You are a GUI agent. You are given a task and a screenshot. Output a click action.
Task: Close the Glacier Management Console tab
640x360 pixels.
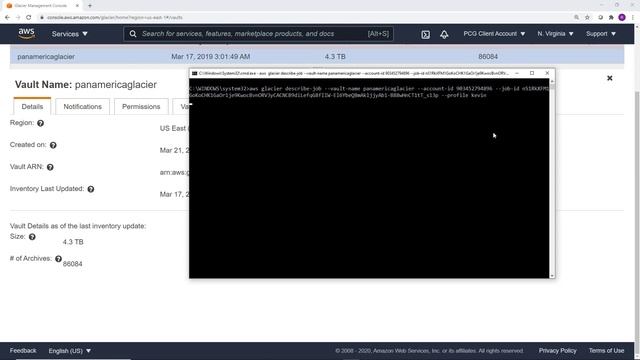[77, 6]
